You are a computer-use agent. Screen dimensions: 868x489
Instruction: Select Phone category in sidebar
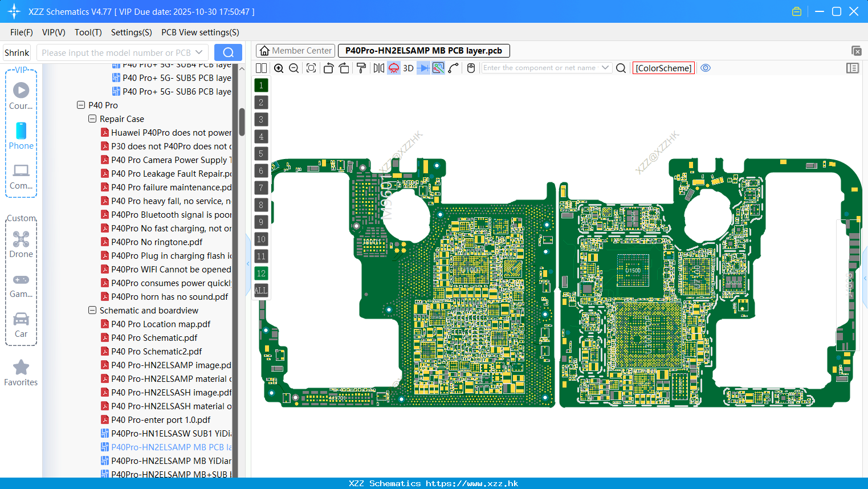pyautogui.click(x=21, y=136)
